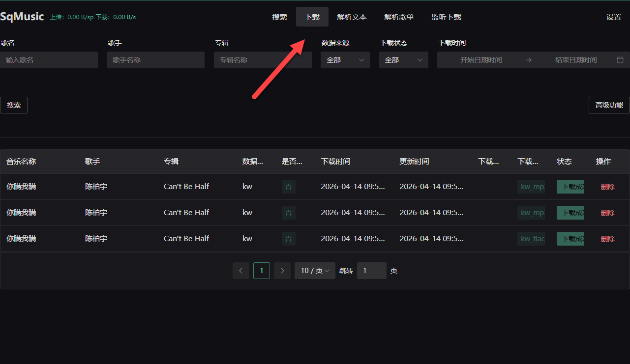The image size is (630, 364).
Task: Go to the previous page with the left chevron
Action: click(241, 271)
